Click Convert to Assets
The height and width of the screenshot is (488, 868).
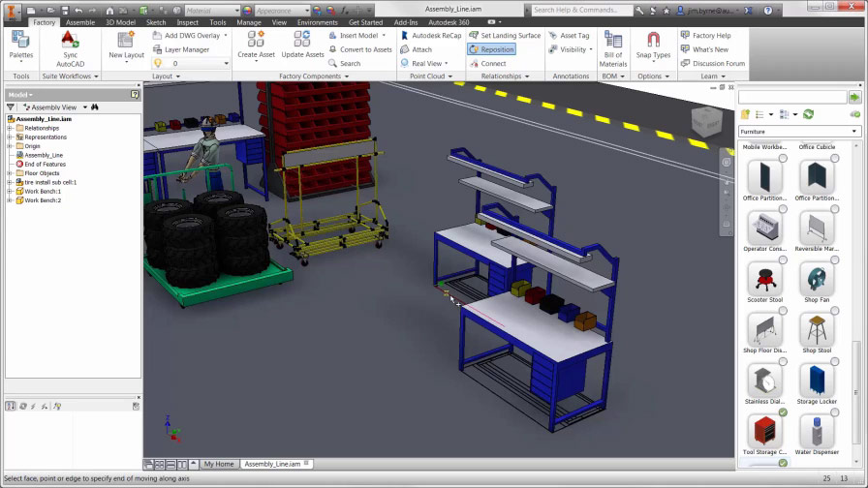360,49
